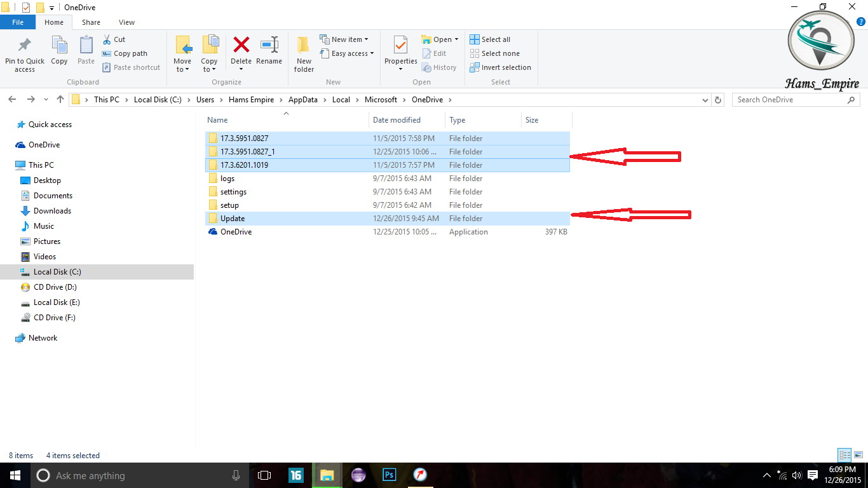Open Photoshop from the taskbar
Image resolution: width=868 pixels, height=488 pixels.
[390, 475]
